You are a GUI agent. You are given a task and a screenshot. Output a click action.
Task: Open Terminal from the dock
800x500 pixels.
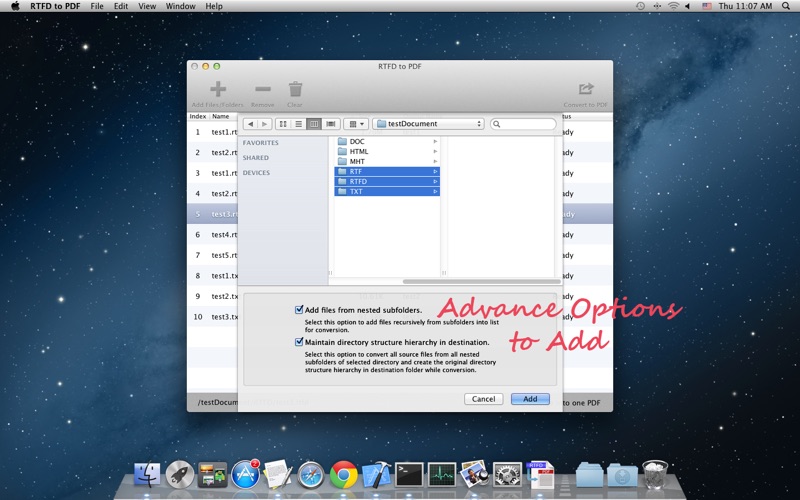point(410,475)
